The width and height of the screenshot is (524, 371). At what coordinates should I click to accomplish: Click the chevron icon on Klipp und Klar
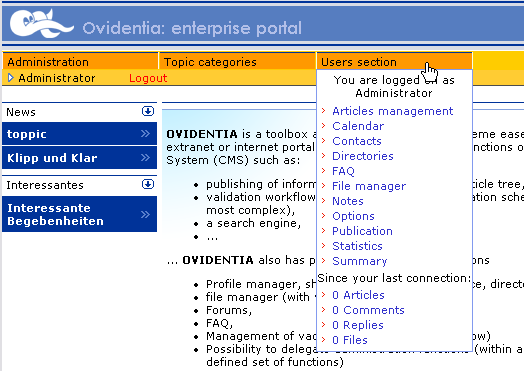[x=145, y=157]
